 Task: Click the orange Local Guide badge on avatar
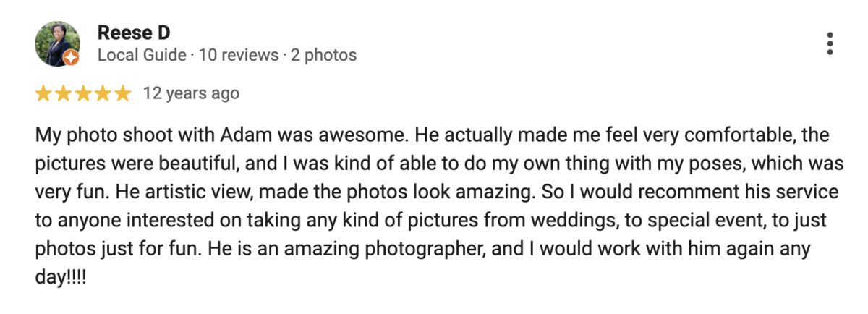pyautogui.click(x=70, y=59)
